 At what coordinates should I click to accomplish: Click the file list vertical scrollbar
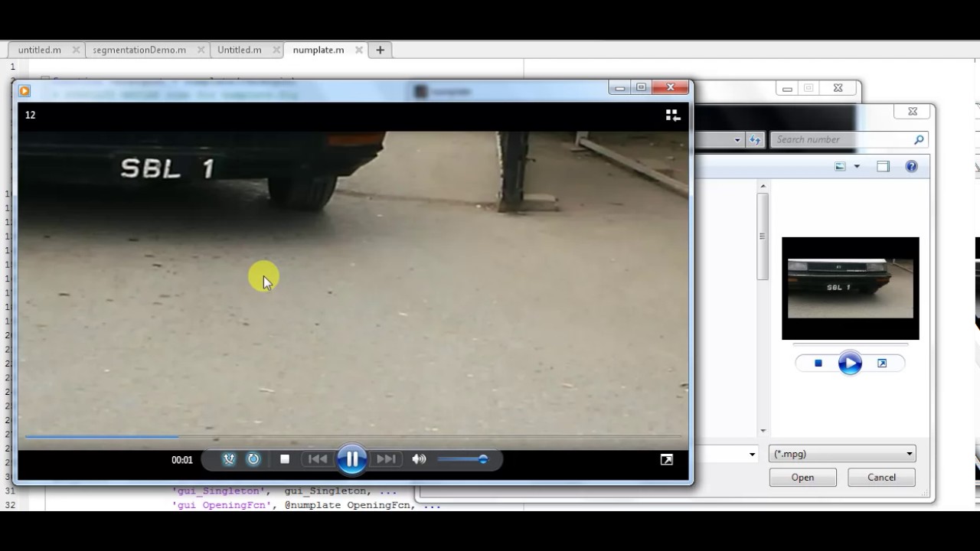(x=763, y=237)
